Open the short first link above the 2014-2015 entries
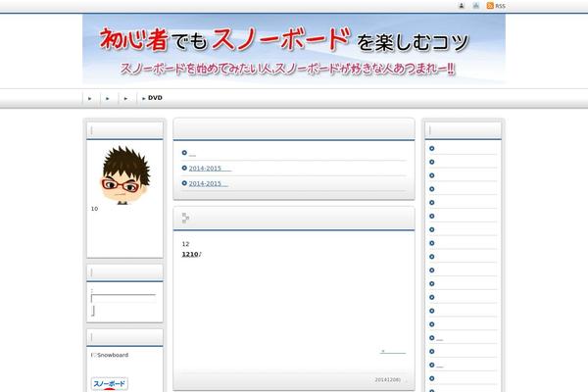Image resolution: width=588 pixels, height=392 pixels. tap(192, 154)
